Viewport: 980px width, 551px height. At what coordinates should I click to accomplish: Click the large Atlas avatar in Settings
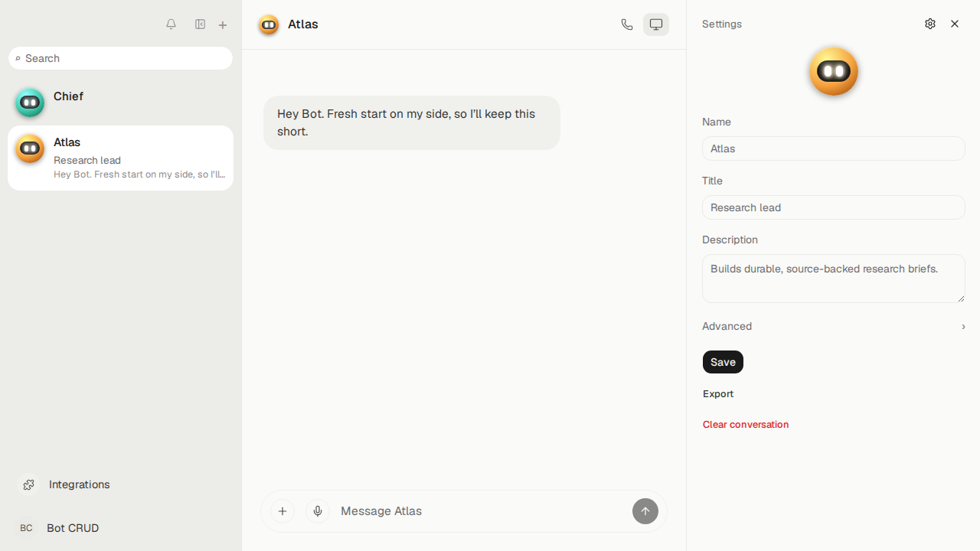[834, 71]
